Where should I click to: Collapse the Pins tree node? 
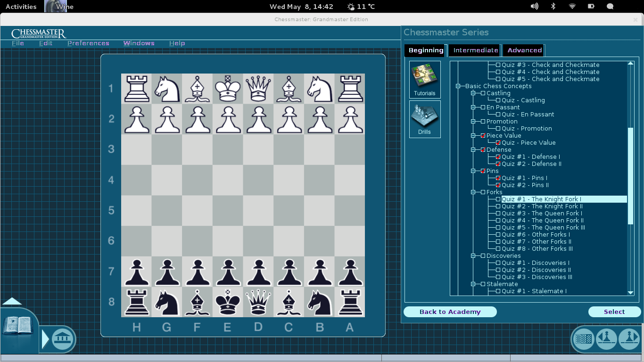tap(473, 171)
